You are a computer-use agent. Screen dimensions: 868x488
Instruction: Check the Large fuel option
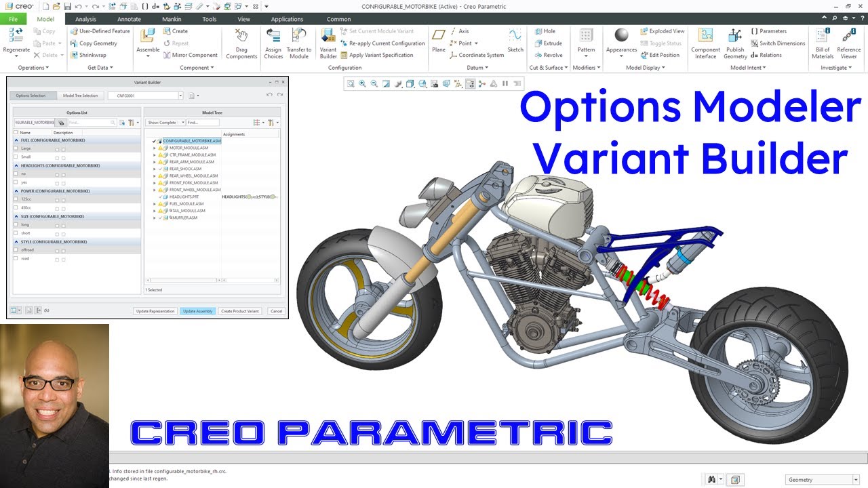point(16,148)
